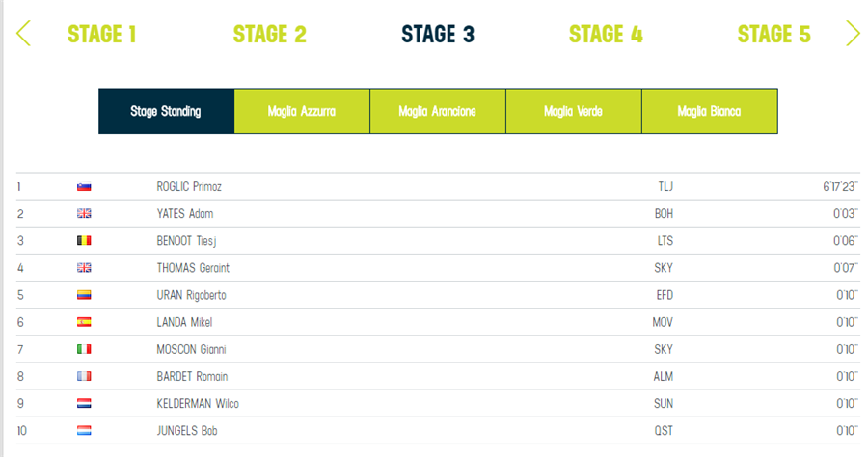View the Maglia Verde standings
The height and width of the screenshot is (457, 868).
coord(573,112)
